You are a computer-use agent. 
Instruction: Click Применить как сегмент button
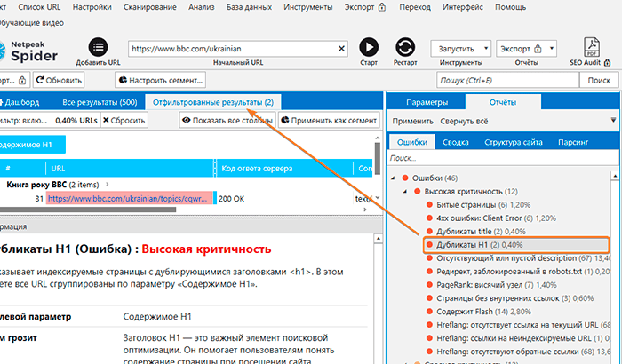329,120
